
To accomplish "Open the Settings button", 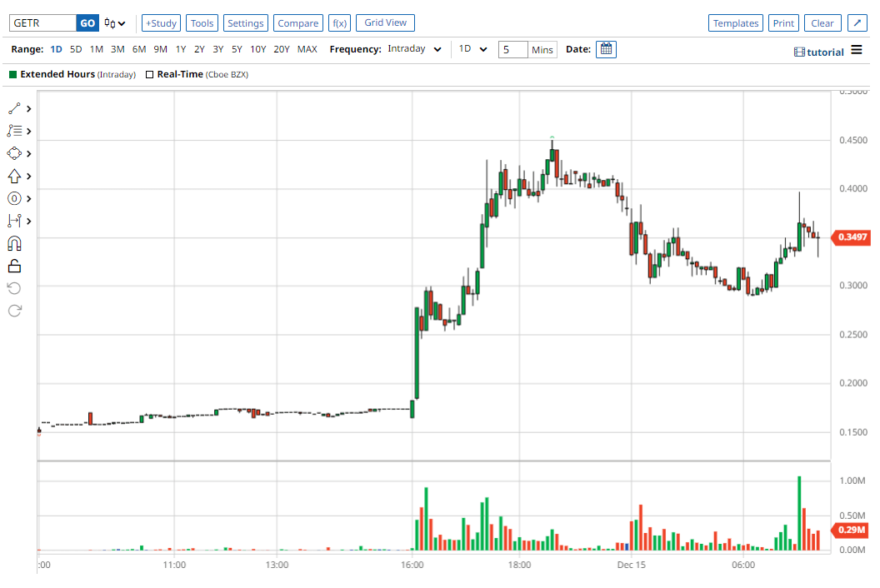I will [x=246, y=23].
